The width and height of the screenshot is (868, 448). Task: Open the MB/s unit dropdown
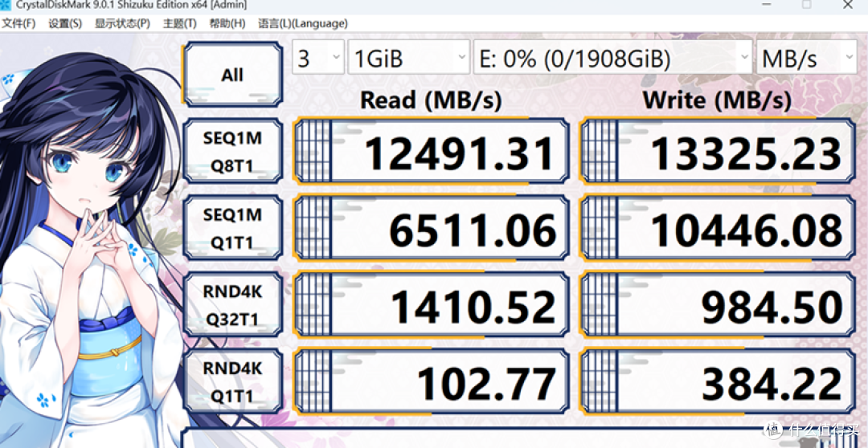coord(807,57)
